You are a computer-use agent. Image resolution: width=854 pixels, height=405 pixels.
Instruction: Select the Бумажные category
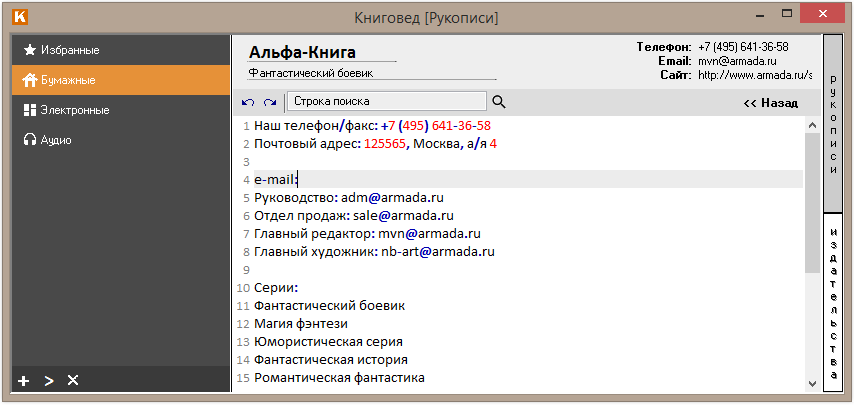(68, 80)
